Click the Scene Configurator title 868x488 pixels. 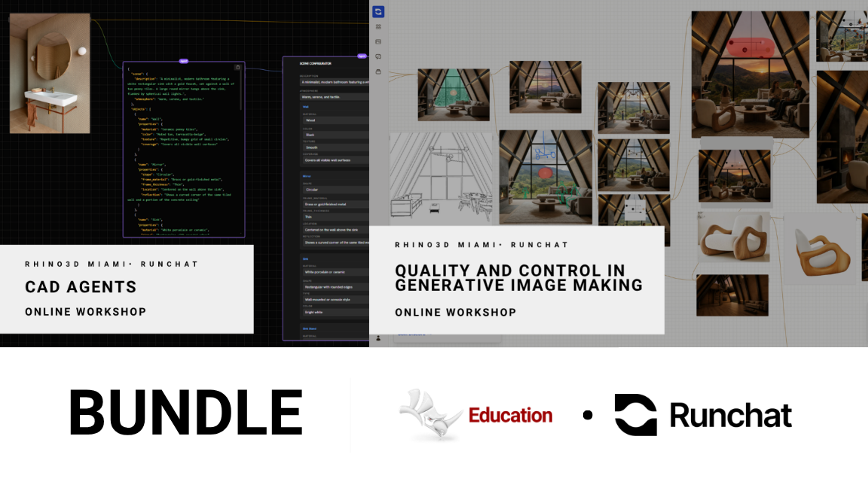tap(316, 63)
